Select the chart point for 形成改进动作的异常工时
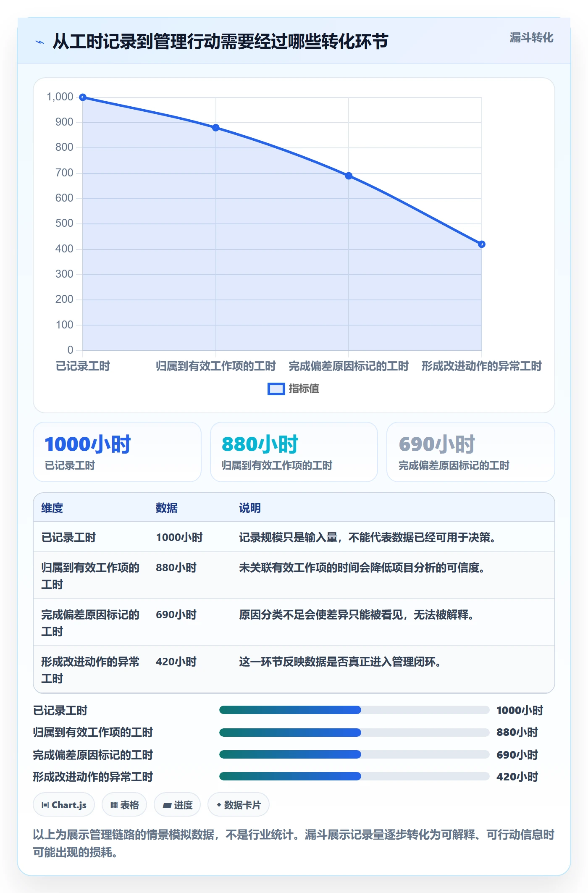 coord(482,244)
